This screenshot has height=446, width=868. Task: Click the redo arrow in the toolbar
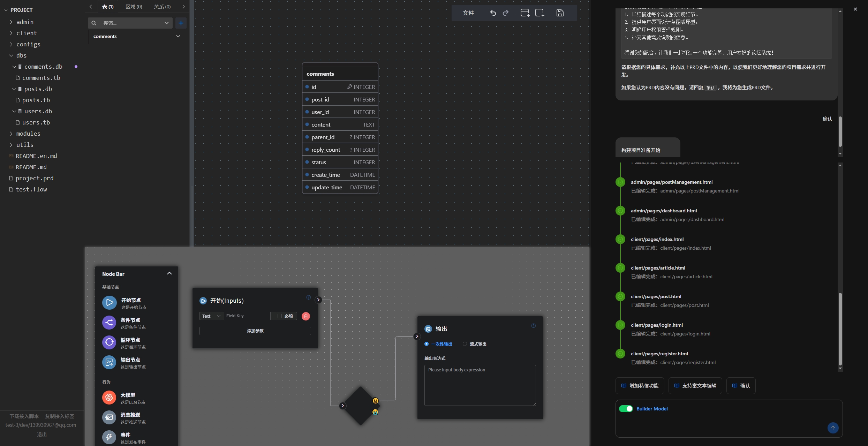point(506,13)
